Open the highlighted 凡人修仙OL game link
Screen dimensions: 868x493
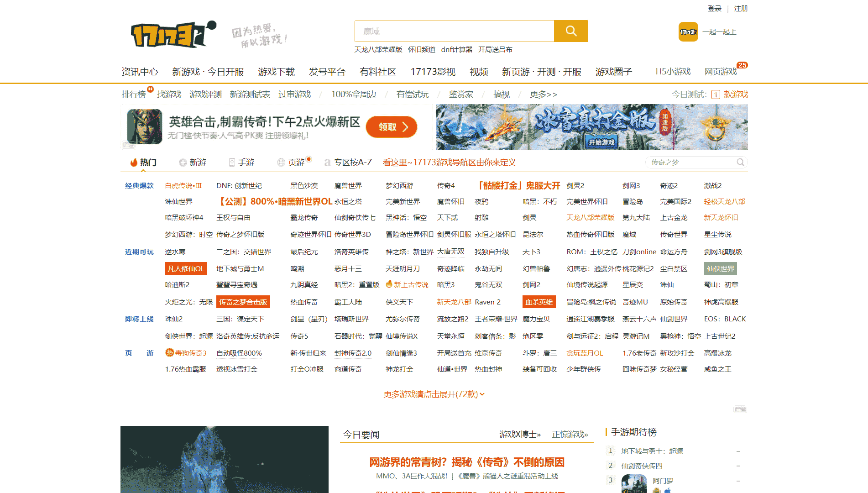click(x=186, y=268)
